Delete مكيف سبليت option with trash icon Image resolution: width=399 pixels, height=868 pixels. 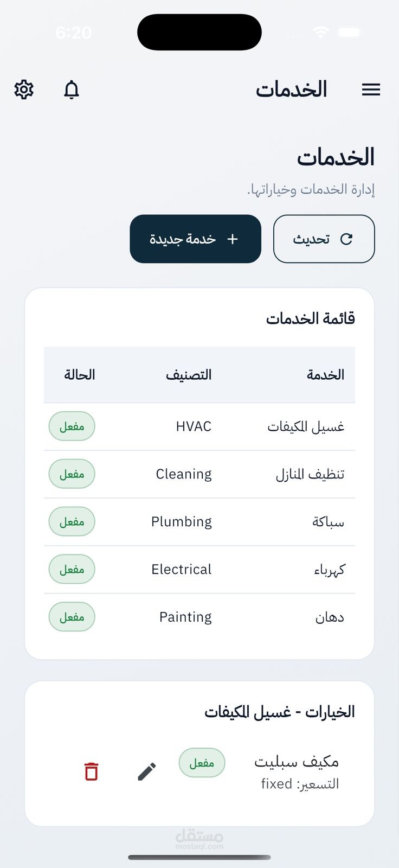pos(91,771)
